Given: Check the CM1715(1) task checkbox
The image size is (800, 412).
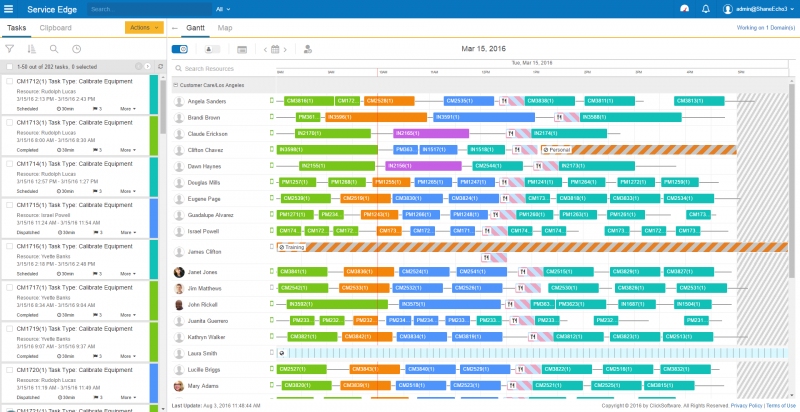Looking at the screenshot, I should pos(9,205).
